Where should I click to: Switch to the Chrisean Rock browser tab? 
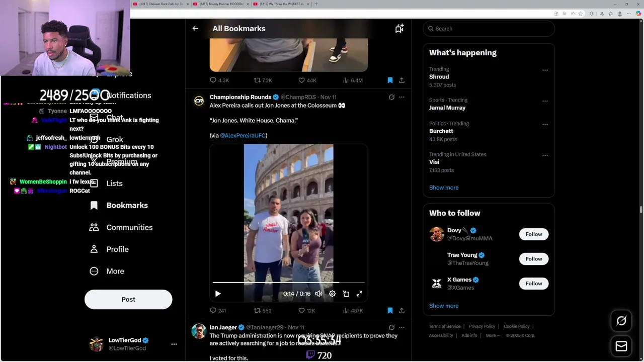click(x=161, y=4)
